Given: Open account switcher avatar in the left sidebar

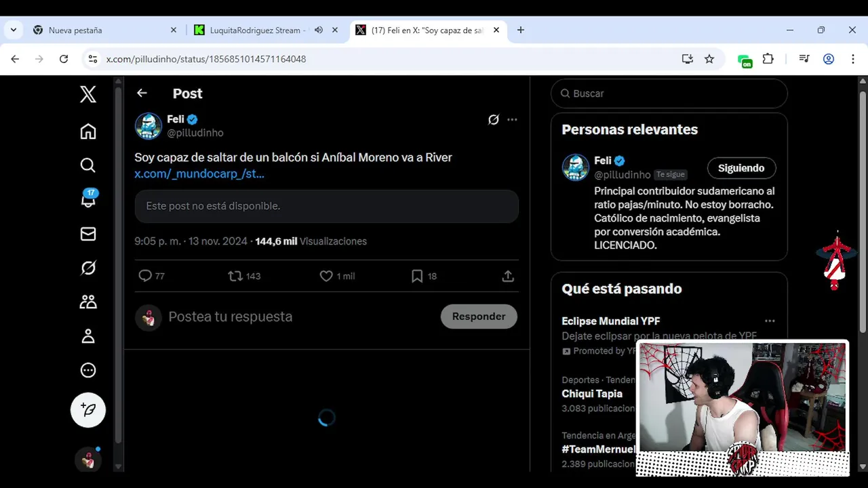Looking at the screenshot, I should 88,460.
